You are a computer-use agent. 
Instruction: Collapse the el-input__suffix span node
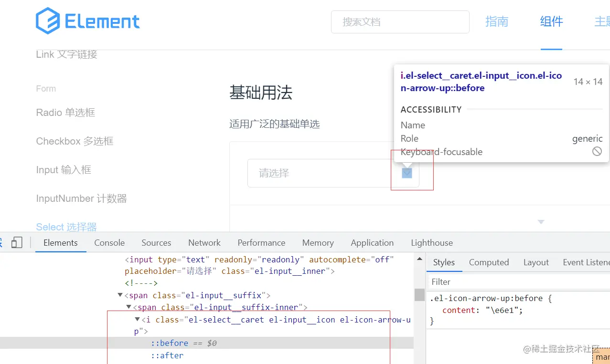point(120,295)
